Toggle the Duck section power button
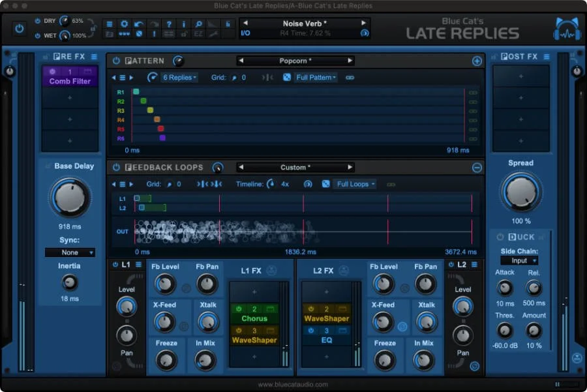The width and height of the screenshot is (587, 392). (x=500, y=237)
